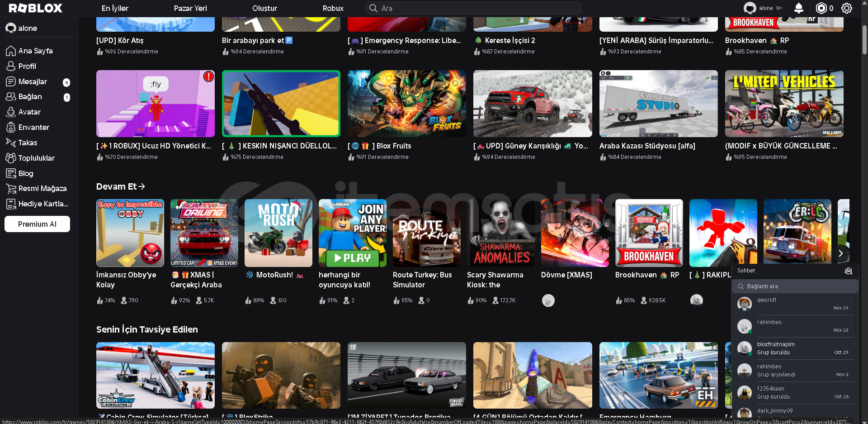This screenshot has height=424, width=868.
Task: Open Envanter inventory icon
Action: 11,128
